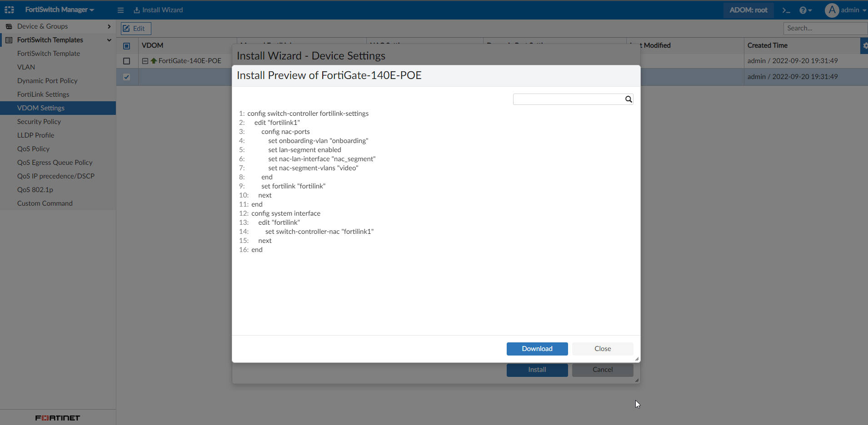
Task: Open QoS Policy
Action: (x=33, y=149)
